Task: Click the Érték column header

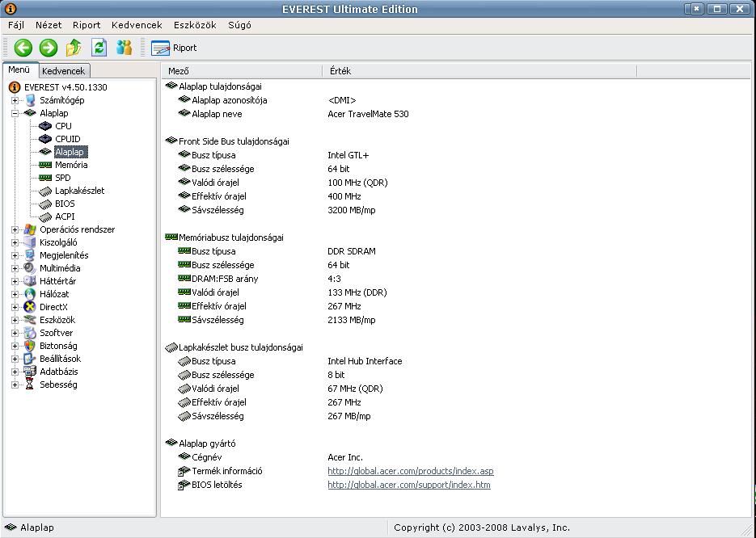Action: tap(479, 71)
